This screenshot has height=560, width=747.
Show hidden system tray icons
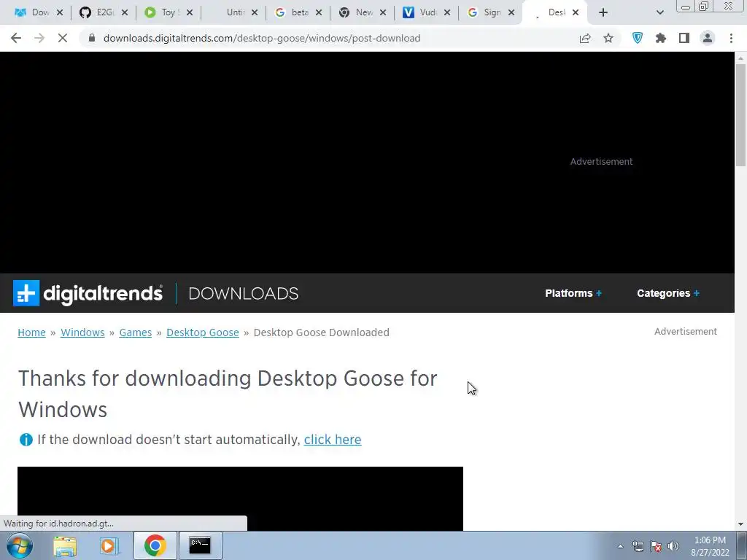click(x=620, y=546)
